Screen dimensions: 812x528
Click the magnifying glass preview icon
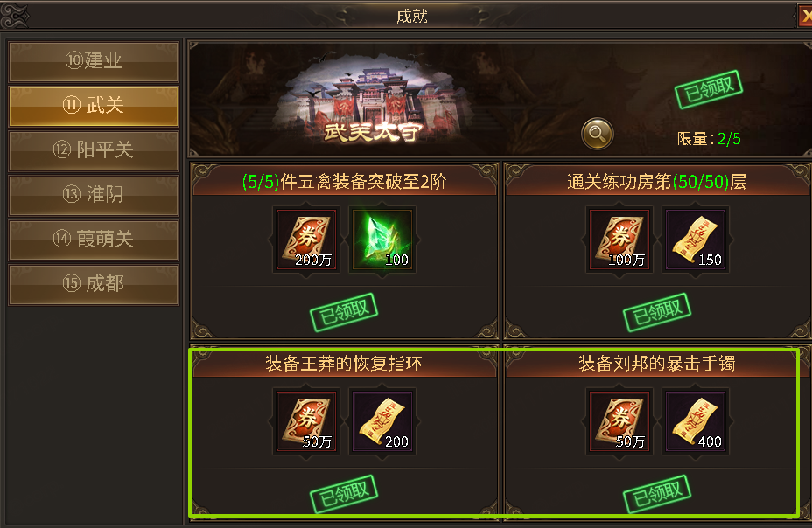tap(597, 134)
